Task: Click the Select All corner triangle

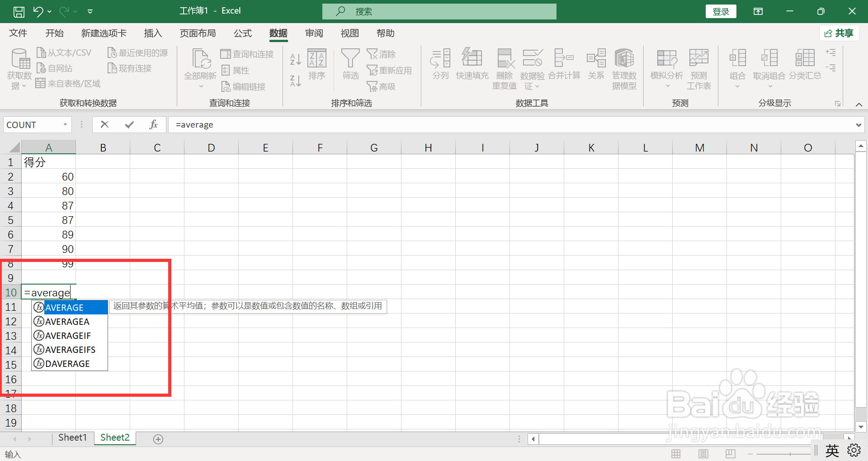Action: click(14, 147)
